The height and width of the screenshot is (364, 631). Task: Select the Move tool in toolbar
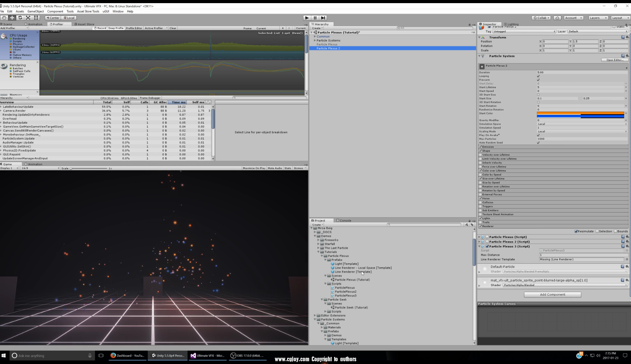12,18
